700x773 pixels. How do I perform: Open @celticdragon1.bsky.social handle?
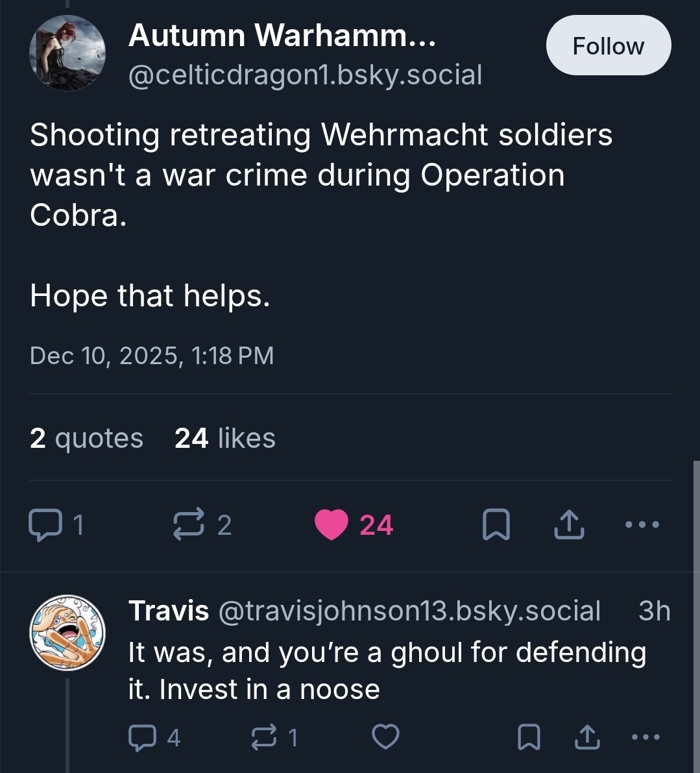[305, 75]
